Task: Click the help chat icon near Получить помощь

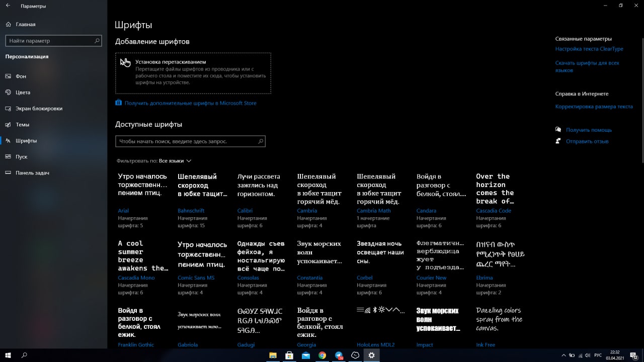Action: point(558,130)
